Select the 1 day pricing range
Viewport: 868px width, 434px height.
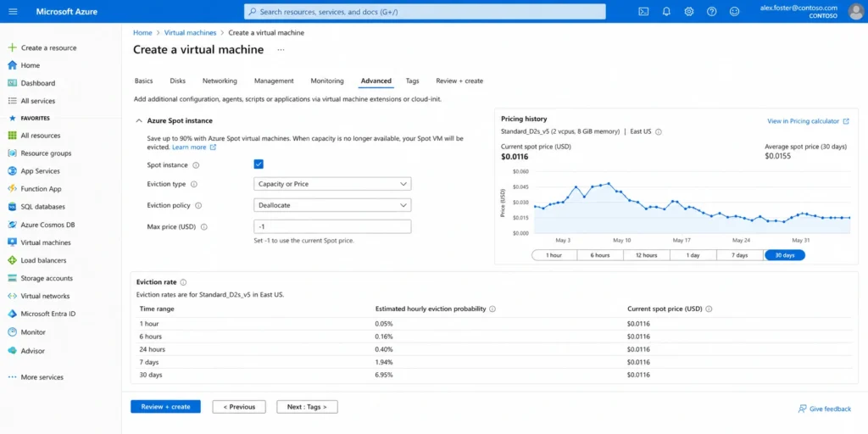[x=693, y=255]
